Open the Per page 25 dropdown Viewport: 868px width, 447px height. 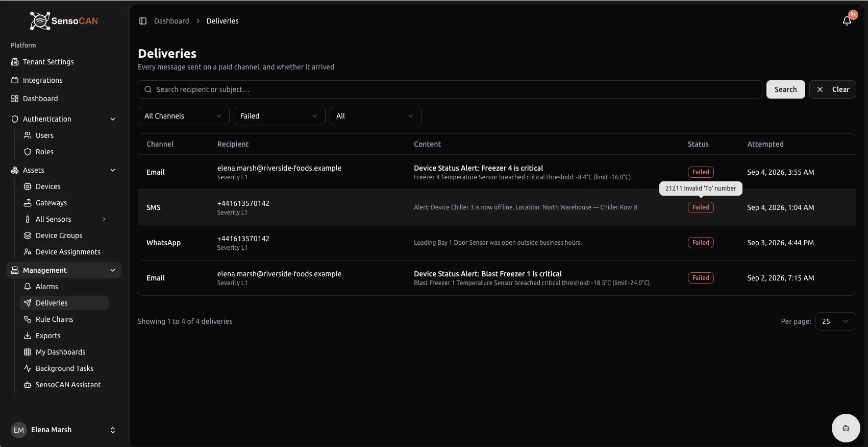836,321
